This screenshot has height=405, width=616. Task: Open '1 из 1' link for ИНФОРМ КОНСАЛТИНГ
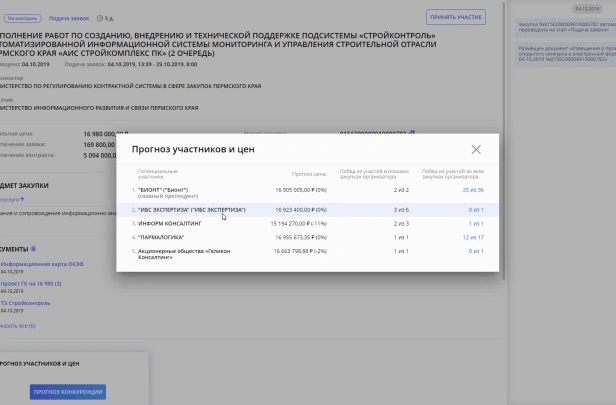click(476, 224)
